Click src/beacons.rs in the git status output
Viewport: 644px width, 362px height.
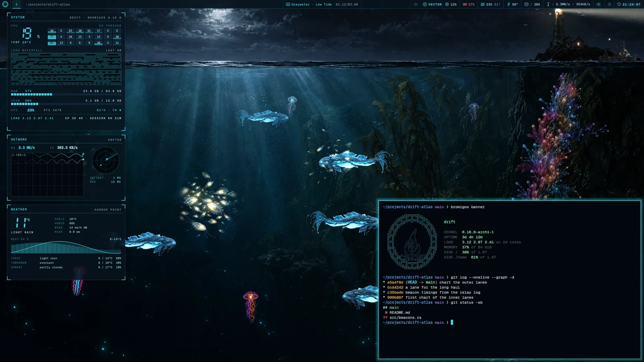405,318
